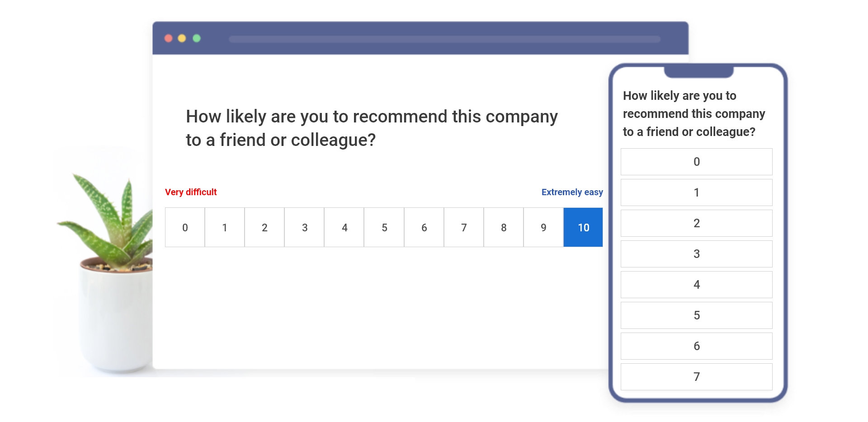Tap the 4 option on phone
The height and width of the screenshot is (422, 868).
697,285
